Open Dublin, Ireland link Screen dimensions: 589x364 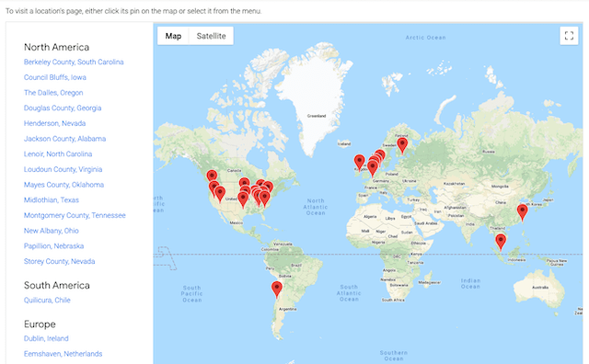tap(46, 338)
